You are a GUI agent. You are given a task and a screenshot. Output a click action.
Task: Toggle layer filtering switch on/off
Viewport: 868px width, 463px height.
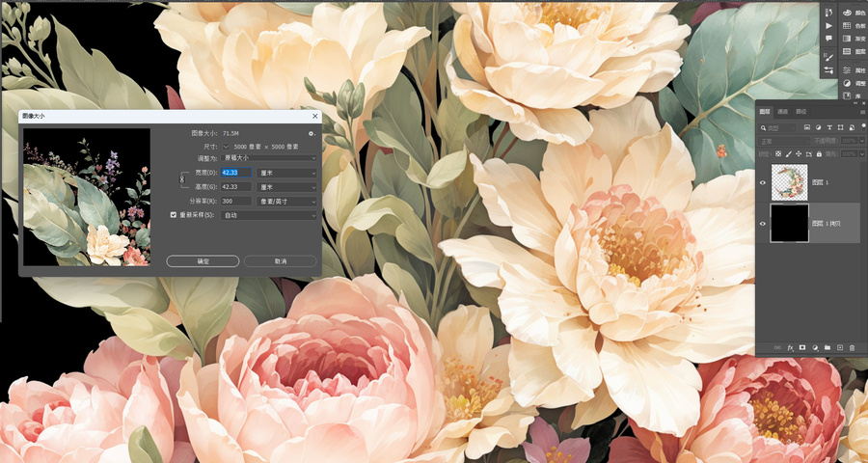point(863,127)
